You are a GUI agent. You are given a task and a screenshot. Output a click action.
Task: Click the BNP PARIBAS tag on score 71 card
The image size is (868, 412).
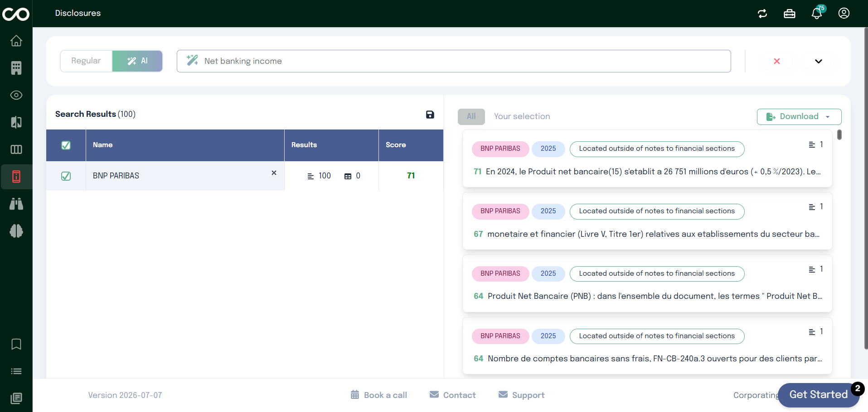(x=500, y=149)
